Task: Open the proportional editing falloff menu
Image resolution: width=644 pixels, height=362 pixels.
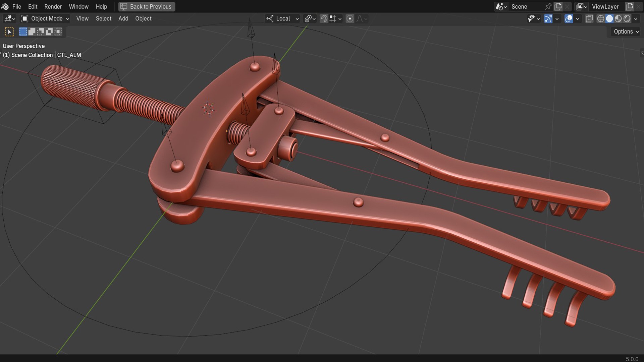Action: 362,18
